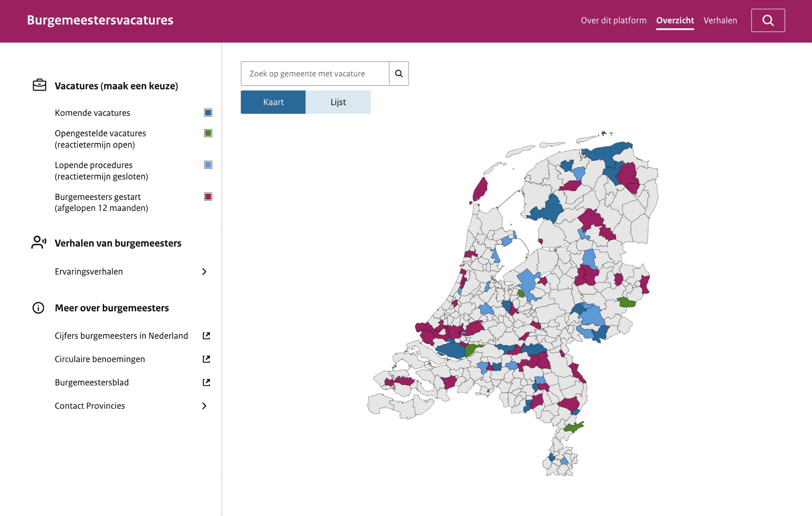Select the Kaart tab

coord(273,102)
